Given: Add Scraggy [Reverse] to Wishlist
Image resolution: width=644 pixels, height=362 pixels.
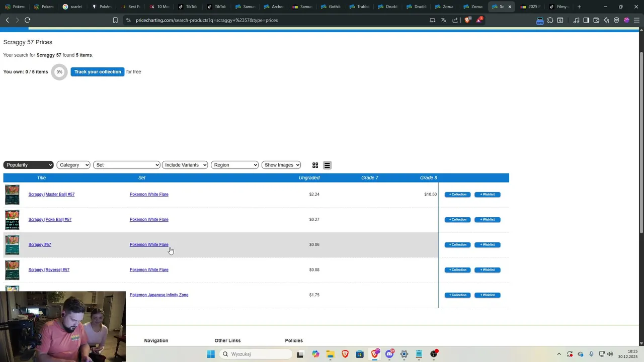Looking at the screenshot, I should 488,270.
